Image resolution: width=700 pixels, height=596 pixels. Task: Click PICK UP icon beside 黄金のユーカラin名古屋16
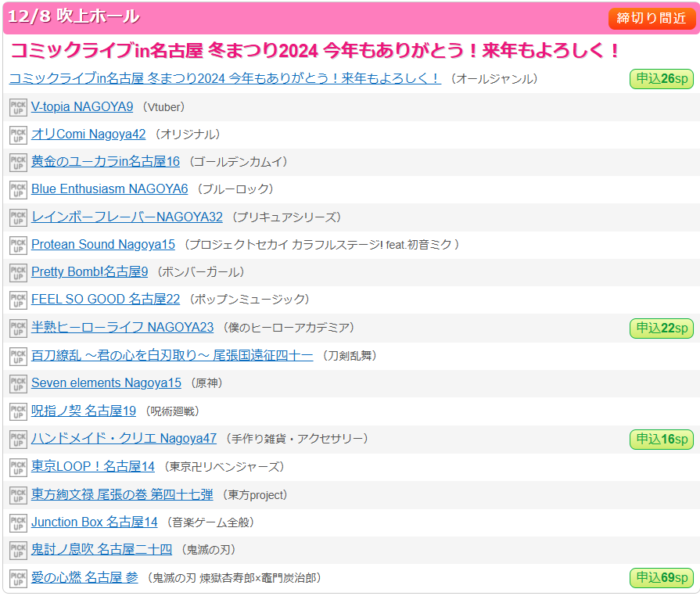(18, 163)
